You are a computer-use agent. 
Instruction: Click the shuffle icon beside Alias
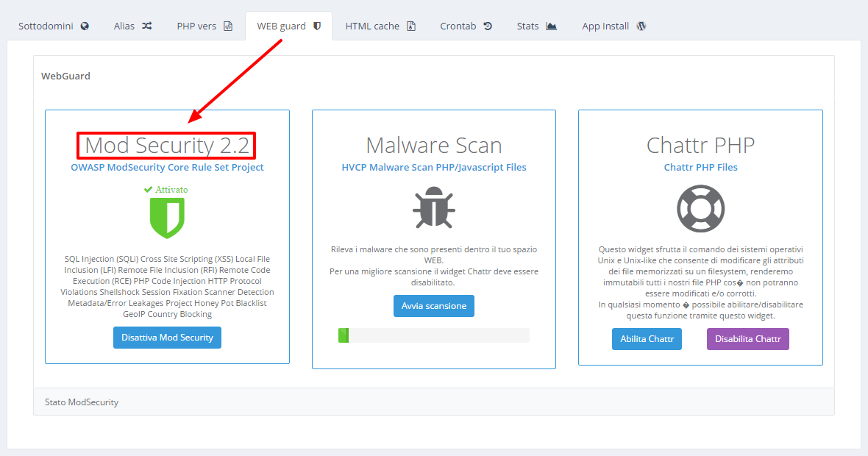point(146,26)
